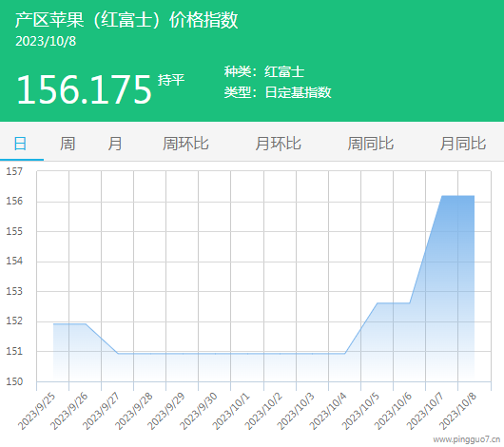Switch to the 月环比 tab

(x=278, y=144)
